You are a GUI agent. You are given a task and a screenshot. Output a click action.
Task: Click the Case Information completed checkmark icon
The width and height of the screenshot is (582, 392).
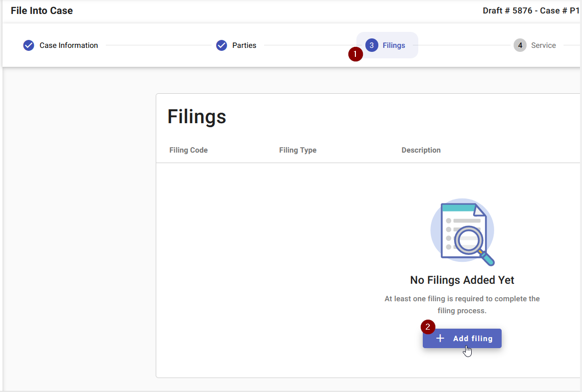coord(28,45)
